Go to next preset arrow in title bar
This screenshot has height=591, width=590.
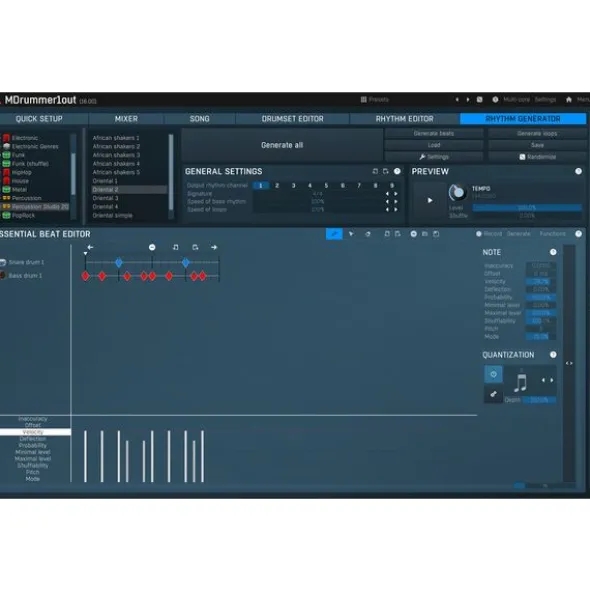pyautogui.click(x=468, y=100)
